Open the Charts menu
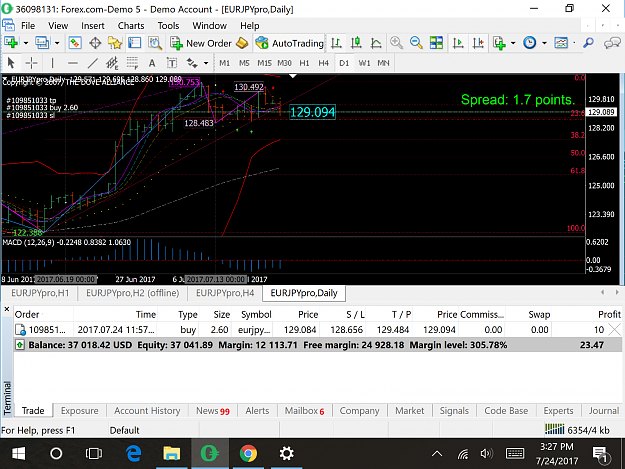The image size is (625, 469). click(131, 26)
